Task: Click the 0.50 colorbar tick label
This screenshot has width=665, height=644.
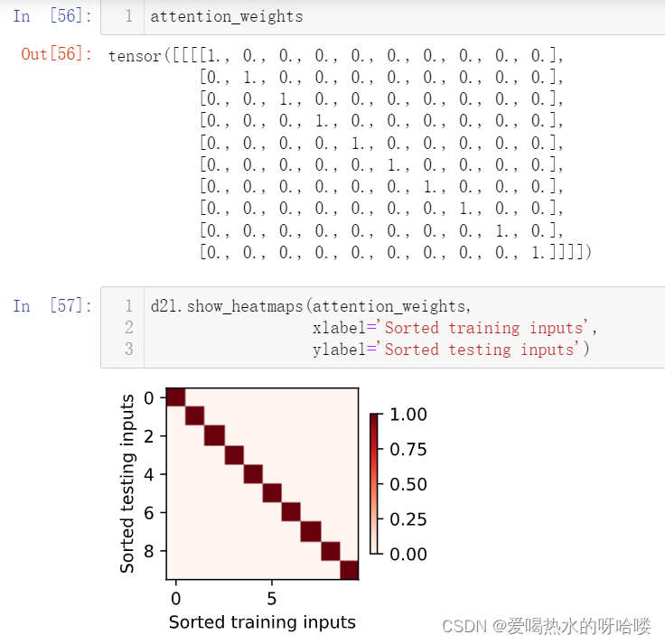Action: point(408,484)
